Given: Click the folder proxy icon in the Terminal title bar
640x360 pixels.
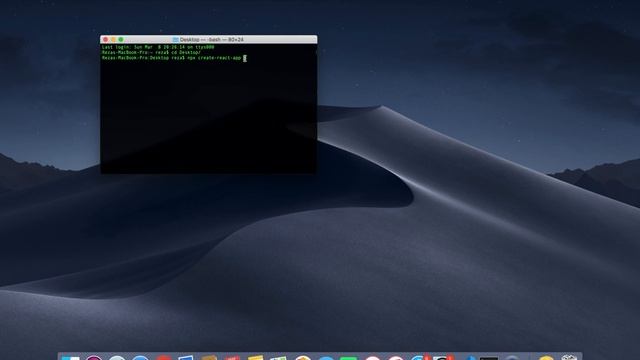Looking at the screenshot, I should coord(176,40).
